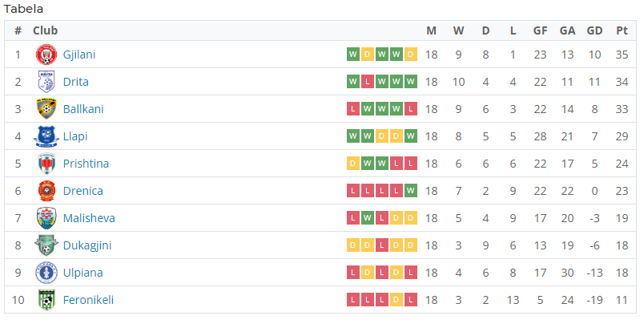This screenshot has height=324, width=644.
Task: Open the Malisheva team link
Action: [x=89, y=218]
